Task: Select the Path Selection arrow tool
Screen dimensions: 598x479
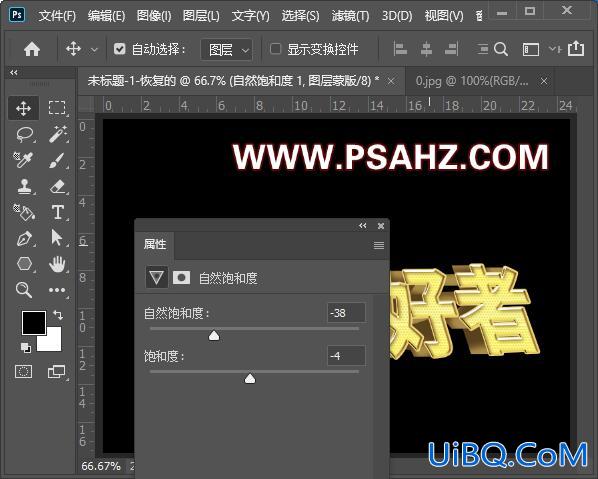Action: tap(57, 238)
